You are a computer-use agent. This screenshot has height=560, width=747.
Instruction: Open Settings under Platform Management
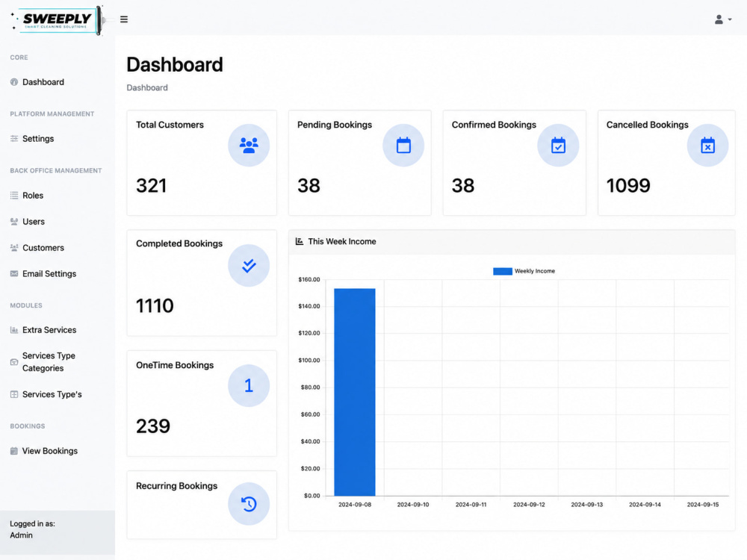point(38,139)
